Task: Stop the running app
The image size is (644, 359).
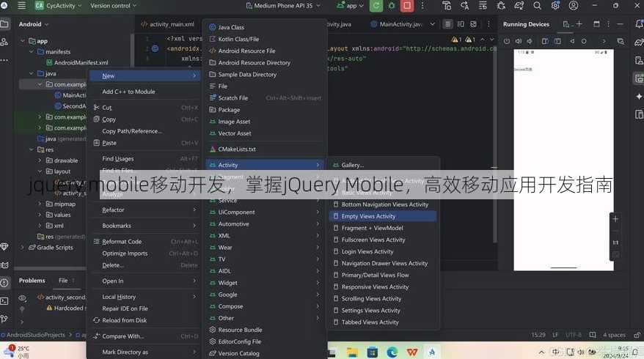Action: coord(407,6)
